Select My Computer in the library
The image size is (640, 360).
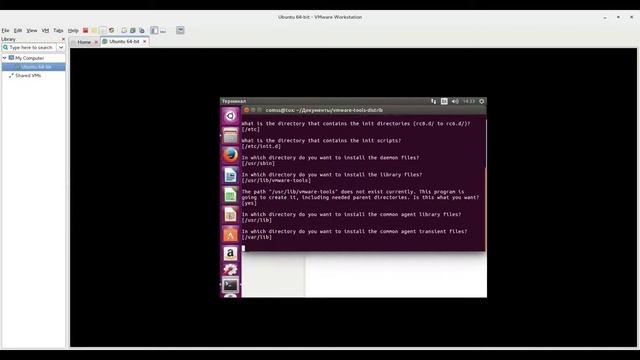(29, 58)
